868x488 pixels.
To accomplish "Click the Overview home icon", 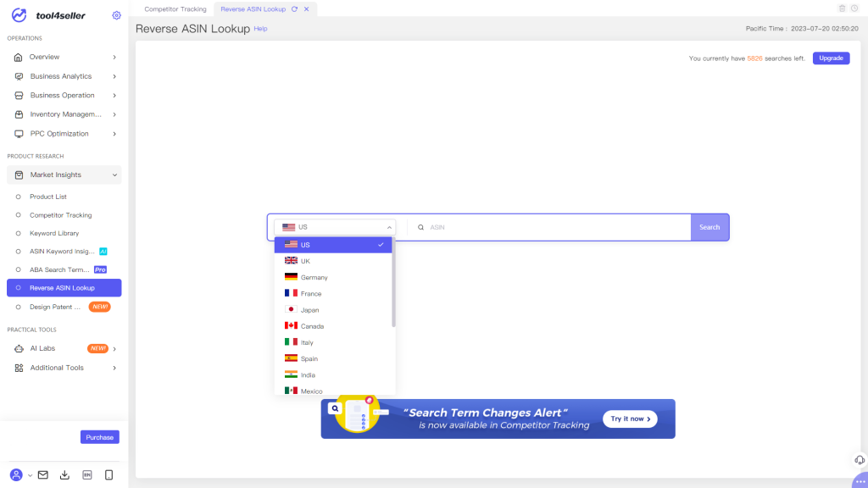I will tap(19, 57).
